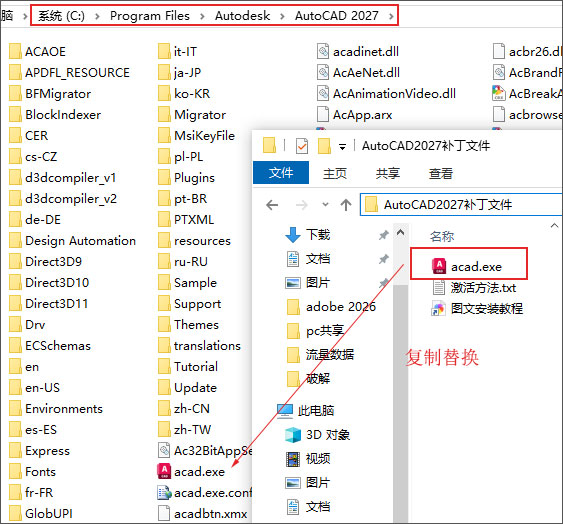Select the AcBreak file with colorful icon
Screen dimensions: 563x524
527,93
